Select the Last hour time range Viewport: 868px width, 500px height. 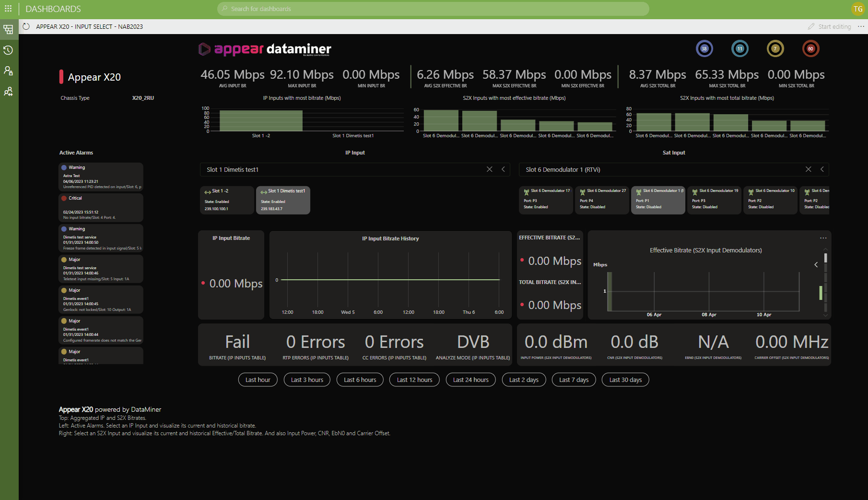[x=258, y=380]
